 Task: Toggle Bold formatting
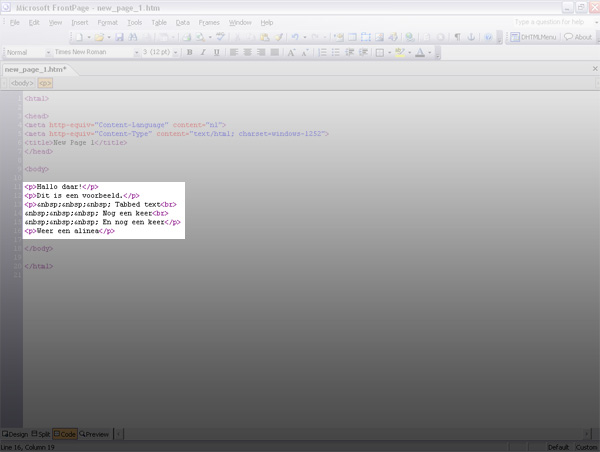pos(189,52)
